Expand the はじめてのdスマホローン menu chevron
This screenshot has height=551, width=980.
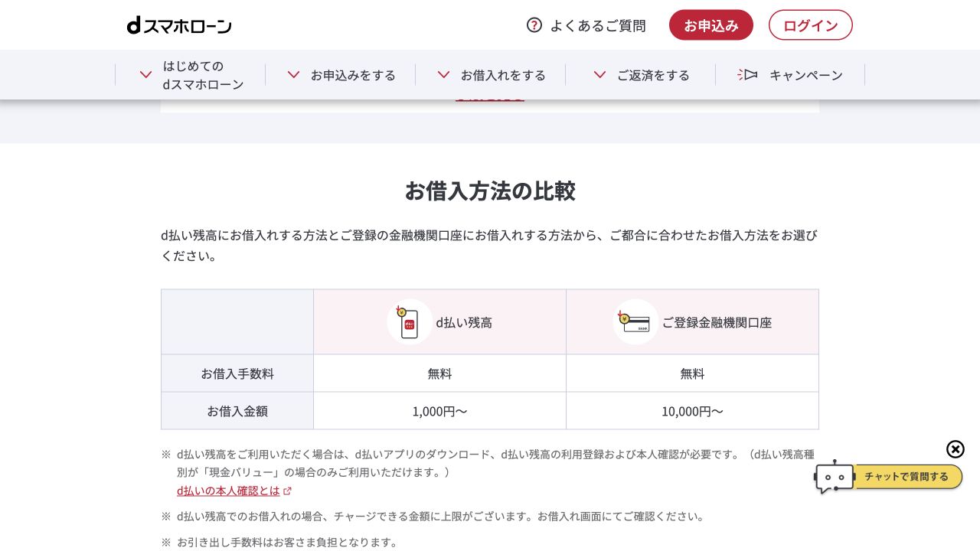(145, 75)
